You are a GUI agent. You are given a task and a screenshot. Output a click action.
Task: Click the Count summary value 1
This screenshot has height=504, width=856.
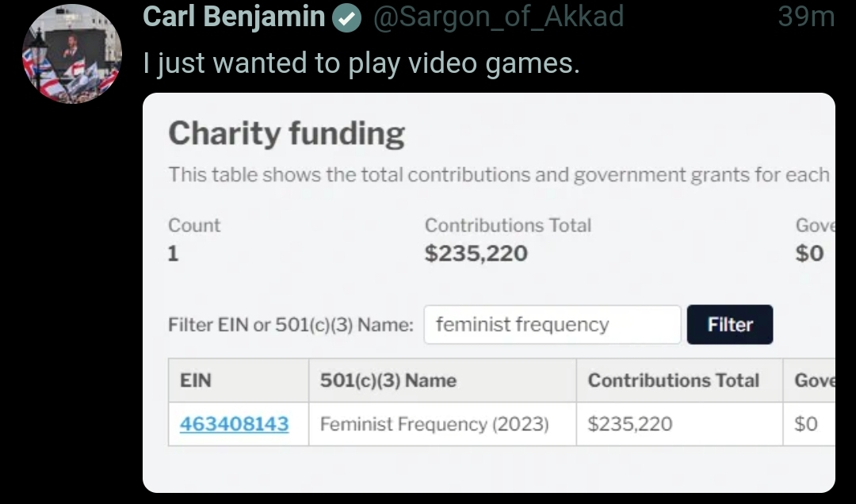coord(173,254)
